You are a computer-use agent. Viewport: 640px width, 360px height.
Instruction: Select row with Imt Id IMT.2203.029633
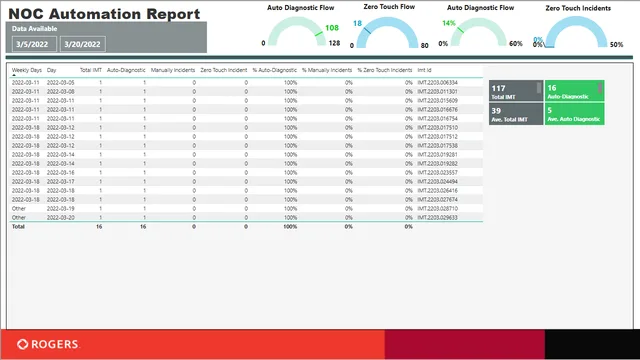[246, 218]
